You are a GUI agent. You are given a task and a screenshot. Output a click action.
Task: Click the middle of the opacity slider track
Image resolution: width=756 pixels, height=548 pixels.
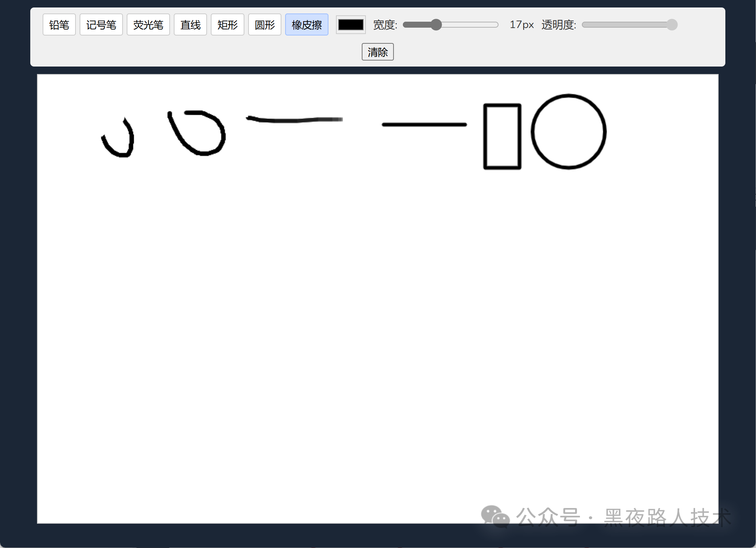point(630,25)
